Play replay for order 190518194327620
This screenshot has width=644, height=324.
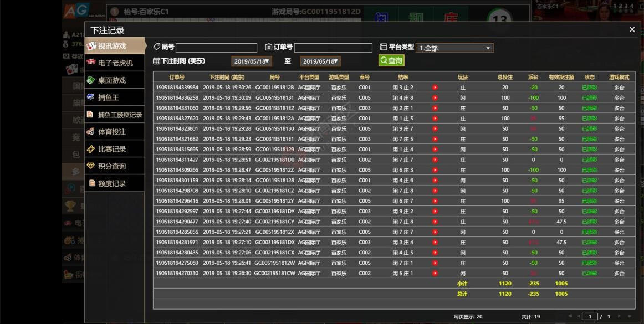(x=435, y=119)
